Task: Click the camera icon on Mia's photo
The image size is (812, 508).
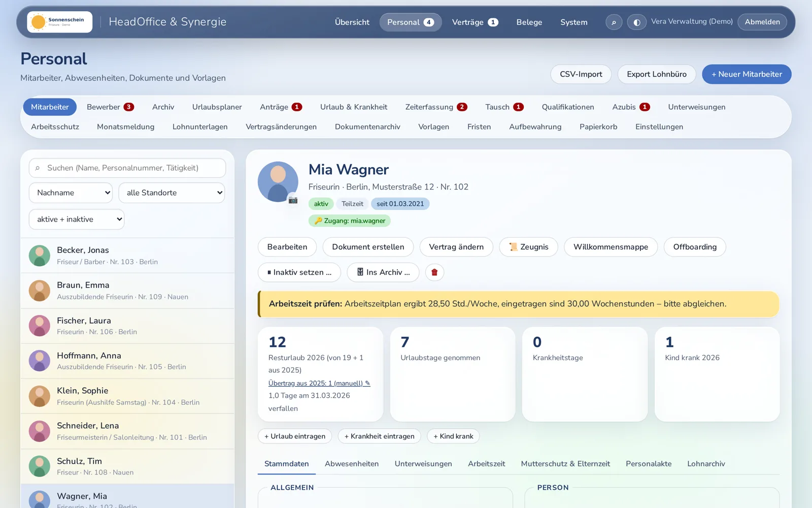Action: (x=293, y=200)
